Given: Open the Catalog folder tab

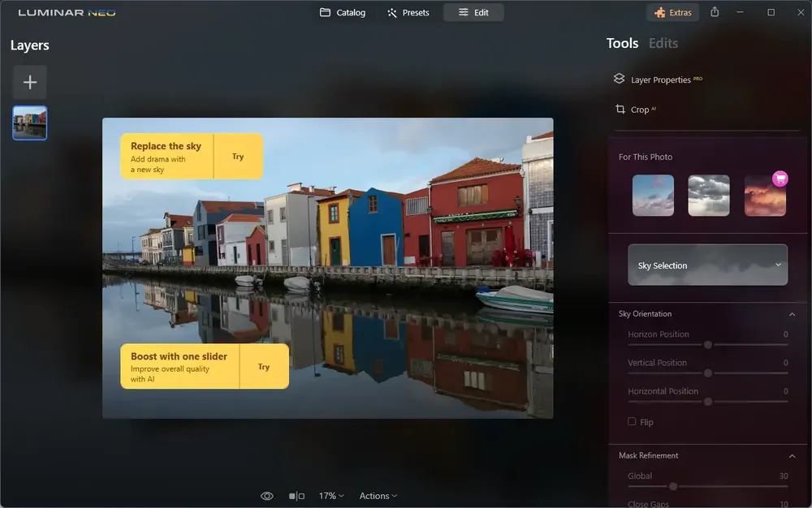Looking at the screenshot, I should 343,12.
